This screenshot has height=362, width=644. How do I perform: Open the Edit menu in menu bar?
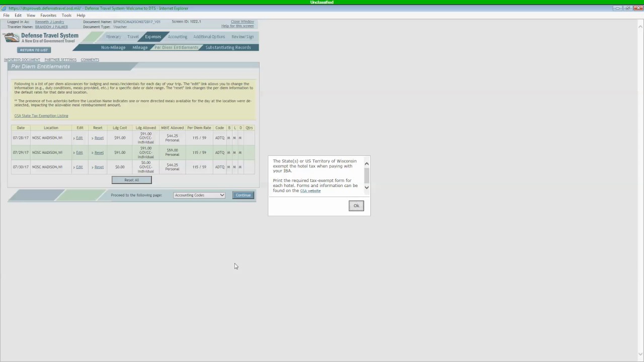click(x=18, y=15)
